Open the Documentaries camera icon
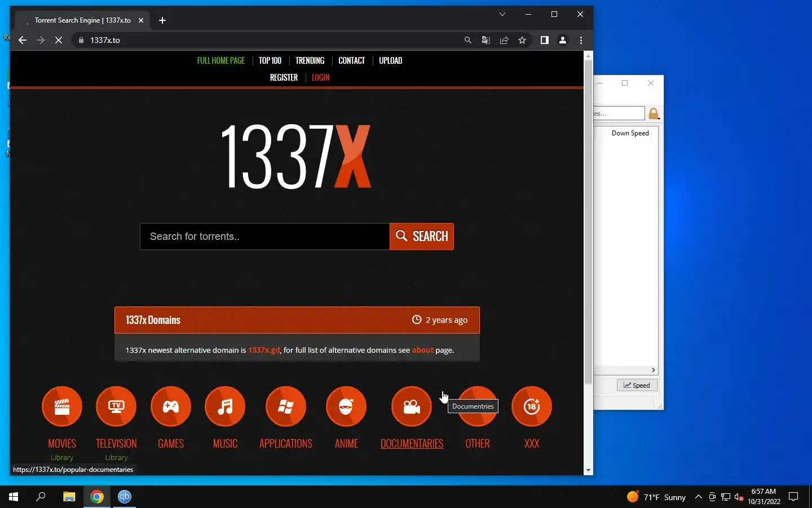The image size is (812, 508). [x=412, y=406]
